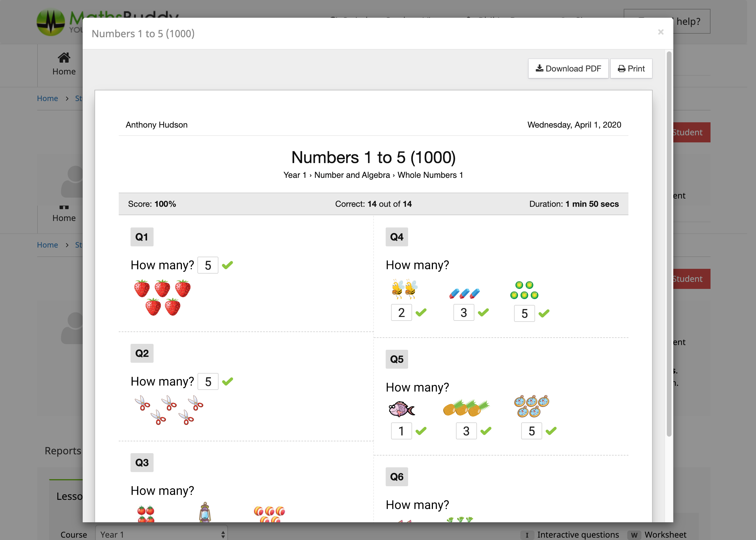Image resolution: width=756 pixels, height=540 pixels.
Task: Click the red Student button behind dialog
Action: (x=692, y=132)
